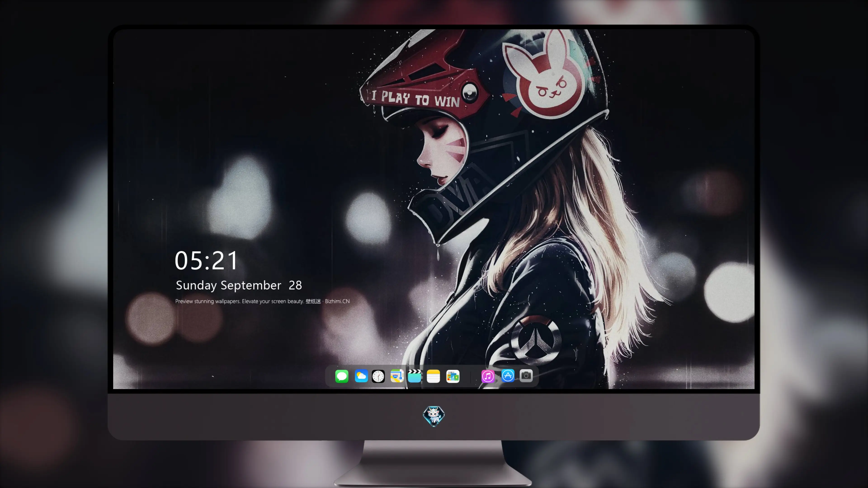Open the App Store icon
This screenshot has width=868, height=488.
click(508, 375)
